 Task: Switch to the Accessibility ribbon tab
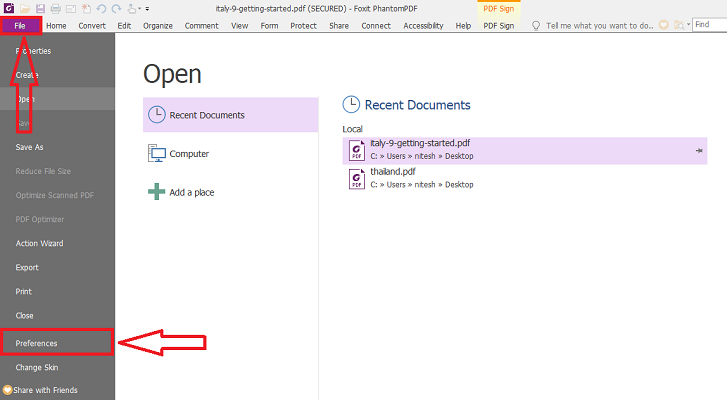tap(423, 26)
